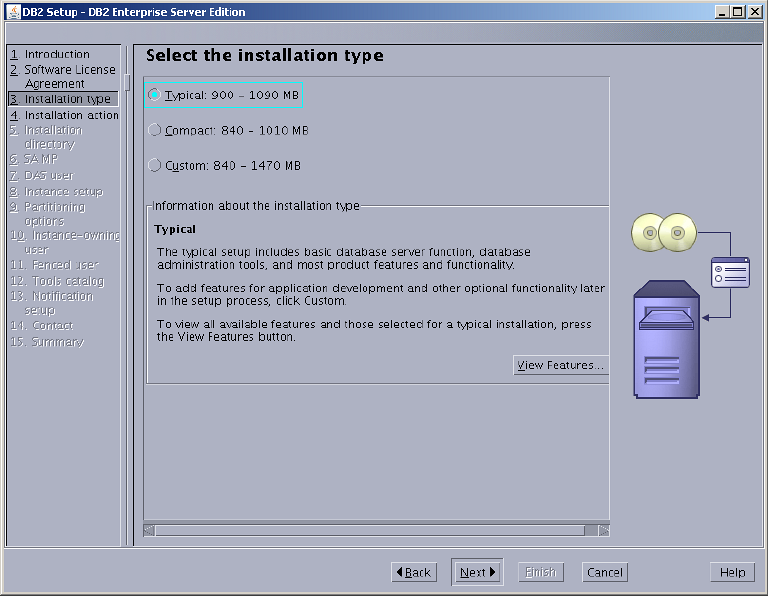
Task: Minimize the DB2 Setup window
Action: point(721,12)
